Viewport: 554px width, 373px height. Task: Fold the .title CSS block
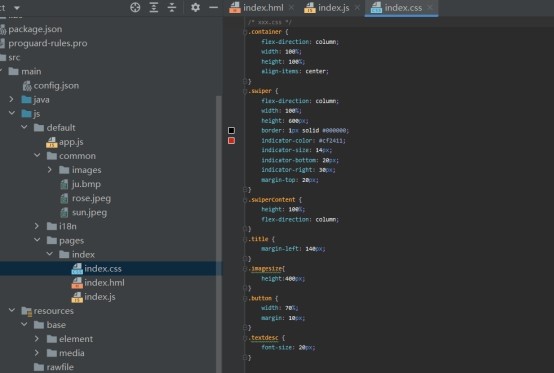click(x=245, y=239)
